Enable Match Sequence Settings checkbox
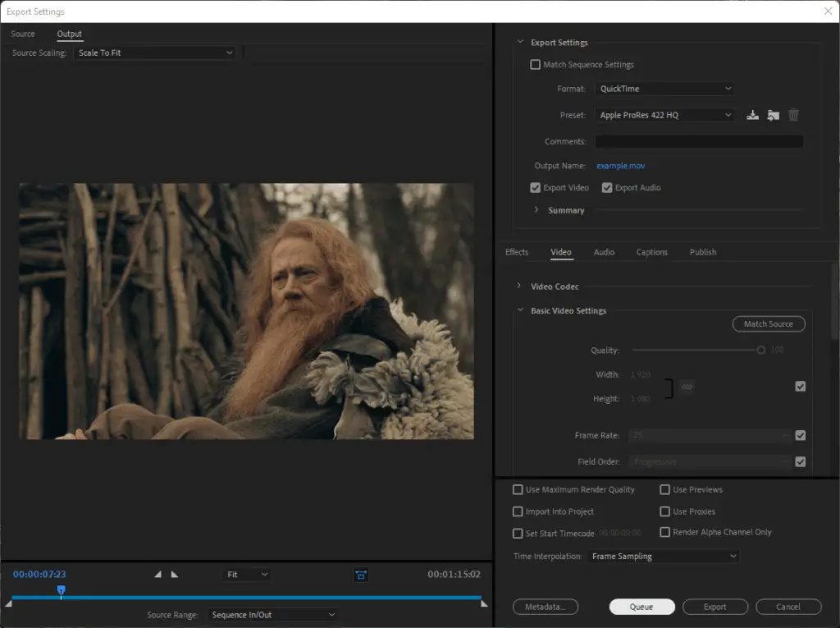 click(535, 64)
